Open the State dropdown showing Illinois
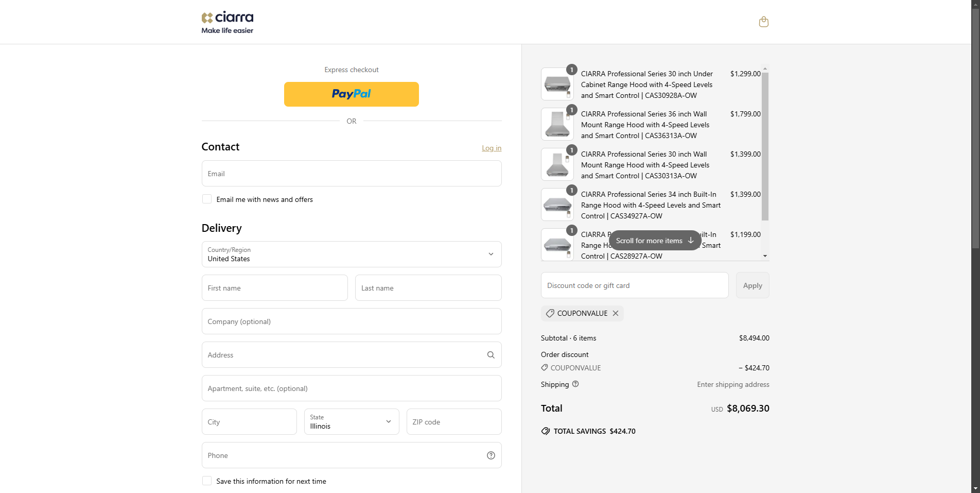980x493 pixels. pyautogui.click(x=352, y=421)
